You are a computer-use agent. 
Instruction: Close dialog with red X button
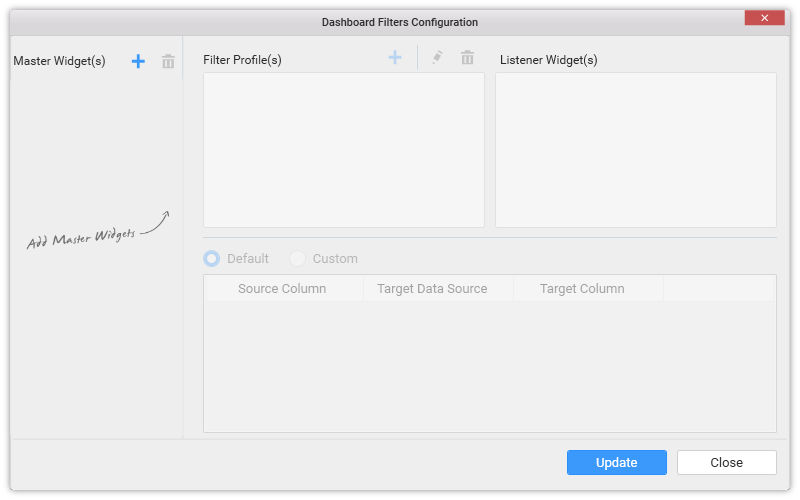tap(764, 18)
